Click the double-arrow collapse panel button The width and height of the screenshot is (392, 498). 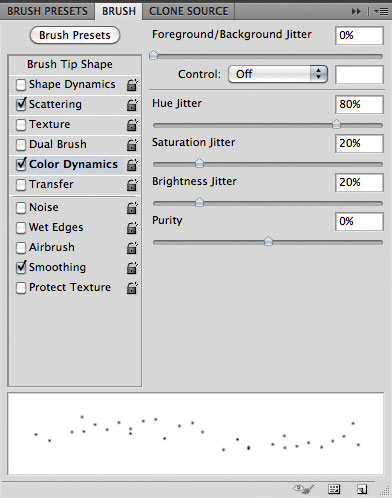click(356, 11)
